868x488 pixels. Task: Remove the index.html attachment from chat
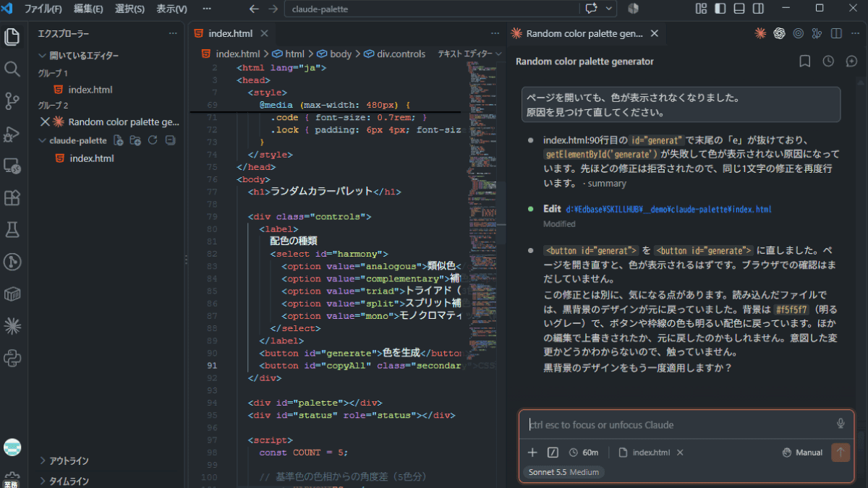pyautogui.click(x=680, y=453)
